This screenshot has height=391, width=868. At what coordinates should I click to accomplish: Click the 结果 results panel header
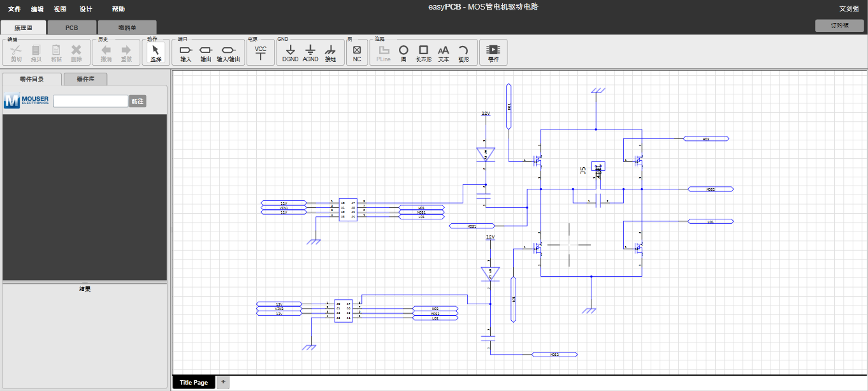[85, 289]
